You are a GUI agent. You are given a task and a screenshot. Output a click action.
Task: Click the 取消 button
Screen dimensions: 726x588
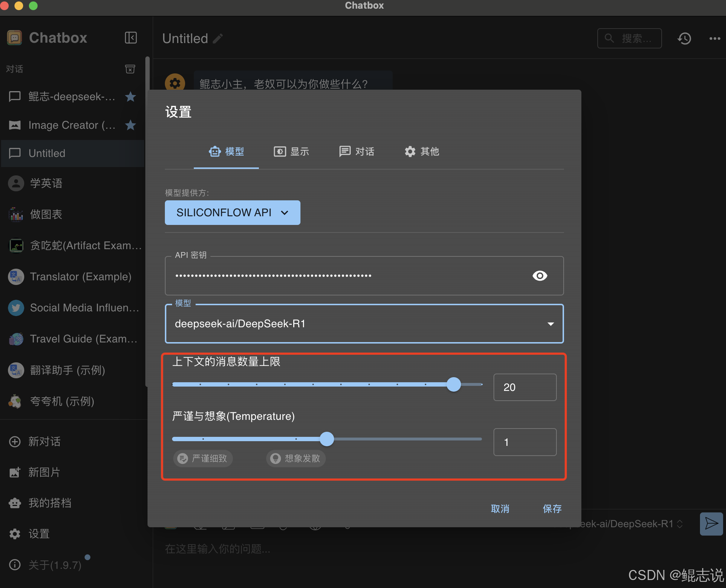pyautogui.click(x=500, y=509)
